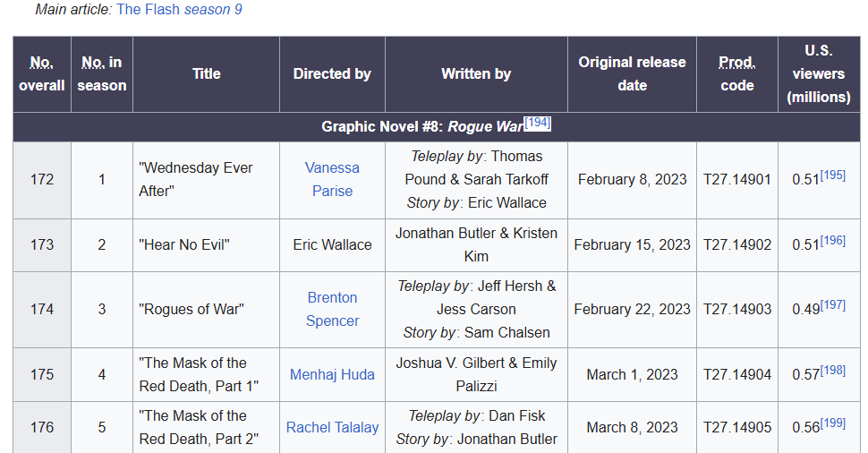Image resolution: width=868 pixels, height=453 pixels.
Task: Open Rachel Talalay director link
Action: [x=332, y=427]
